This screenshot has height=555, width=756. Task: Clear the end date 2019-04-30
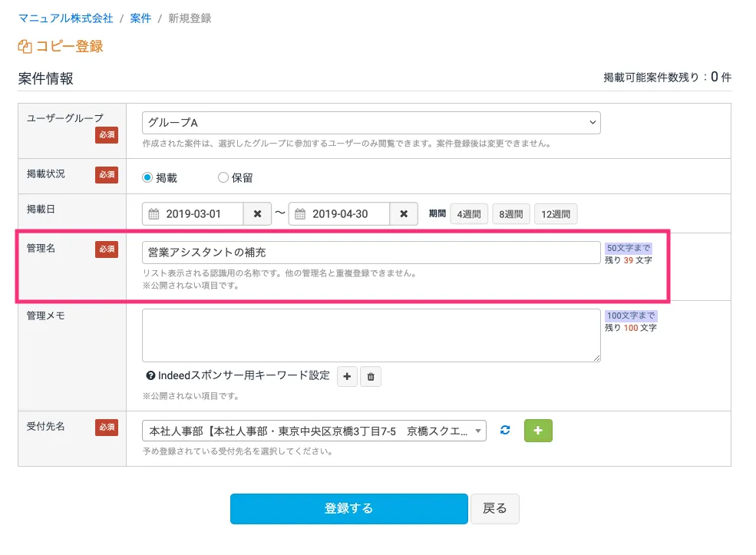pyautogui.click(x=404, y=214)
